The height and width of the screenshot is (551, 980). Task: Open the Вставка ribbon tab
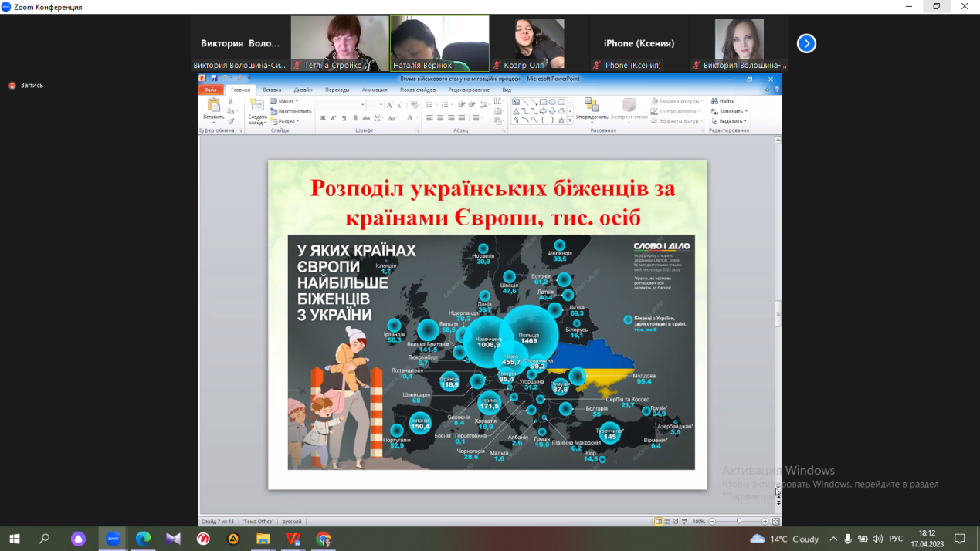[272, 90]
